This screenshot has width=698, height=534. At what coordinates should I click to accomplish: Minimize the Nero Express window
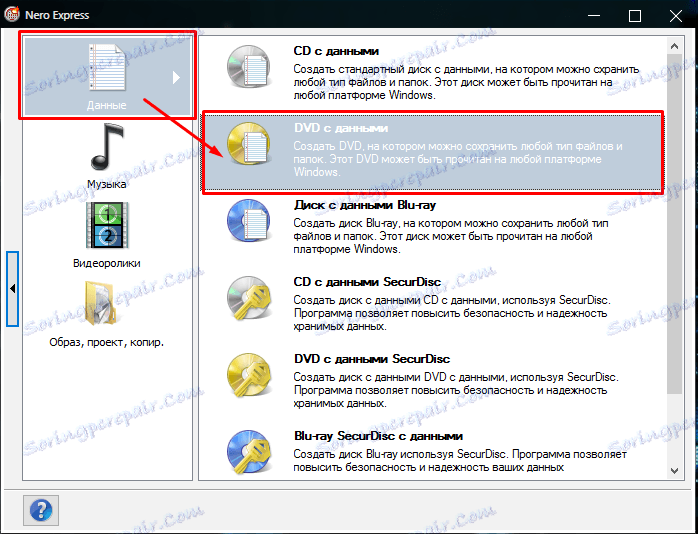[x=594, y=16]
